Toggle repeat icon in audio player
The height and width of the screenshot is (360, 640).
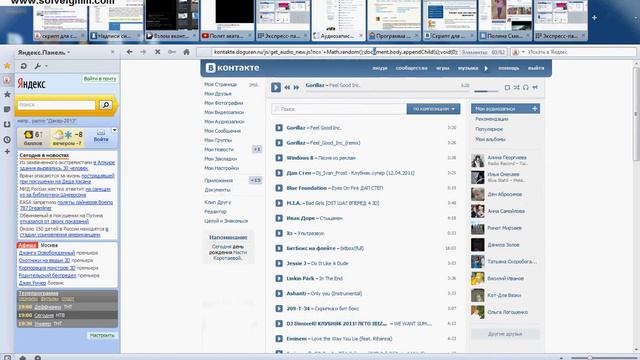pos(507,87)
